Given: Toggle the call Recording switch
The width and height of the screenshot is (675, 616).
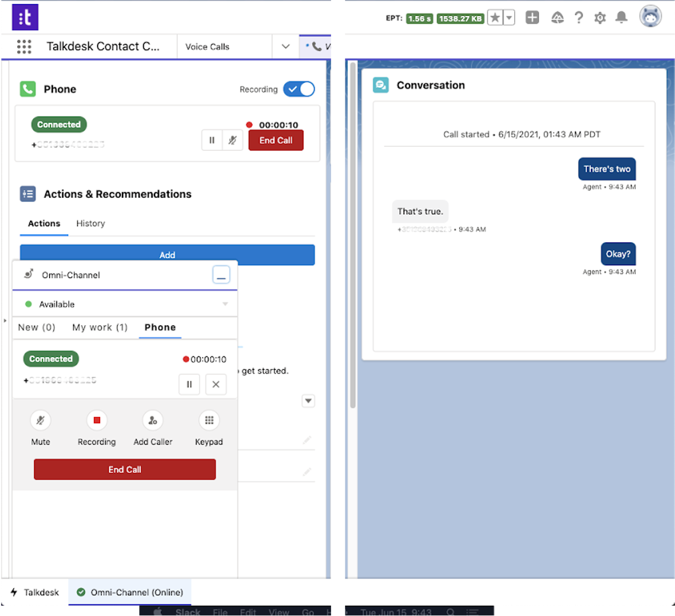Looking at the screenshot, I should [299, 89].
